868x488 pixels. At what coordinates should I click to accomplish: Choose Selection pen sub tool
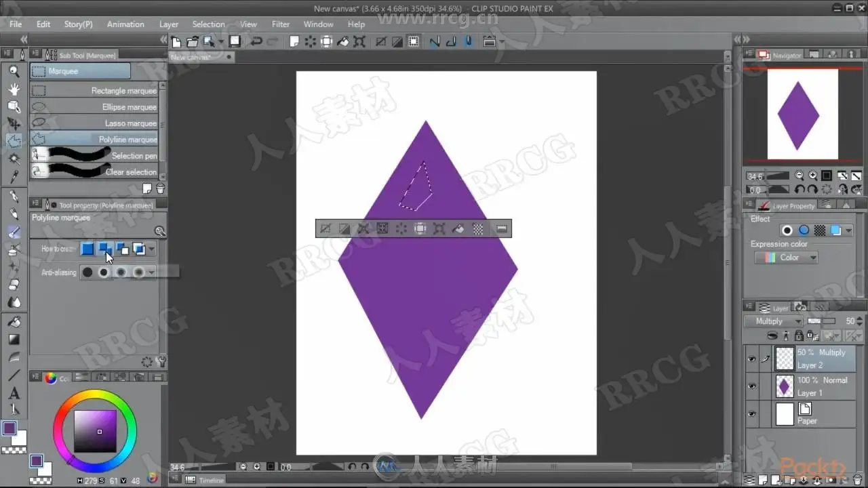point(94,156)
